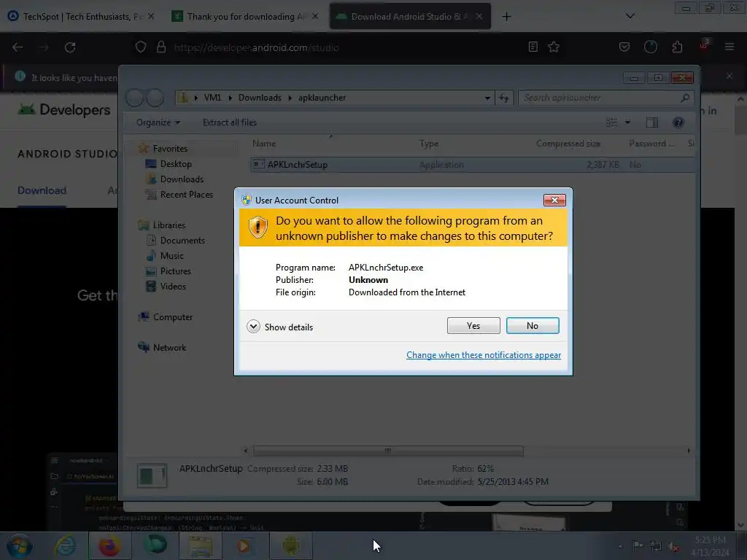Click Android robot taskbar icon
This screenshot has width=747, height=560.
[291, 545]
